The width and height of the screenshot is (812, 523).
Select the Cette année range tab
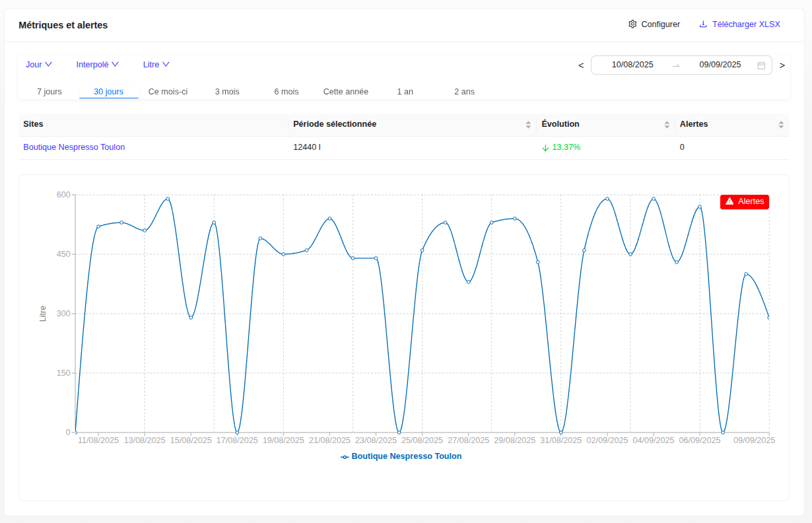coord(346,92)
